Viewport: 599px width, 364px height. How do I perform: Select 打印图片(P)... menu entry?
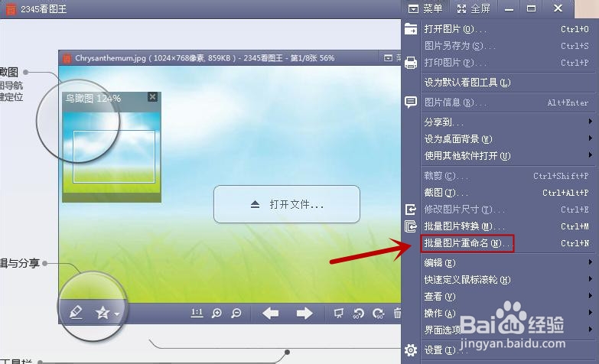coord(506,63)
